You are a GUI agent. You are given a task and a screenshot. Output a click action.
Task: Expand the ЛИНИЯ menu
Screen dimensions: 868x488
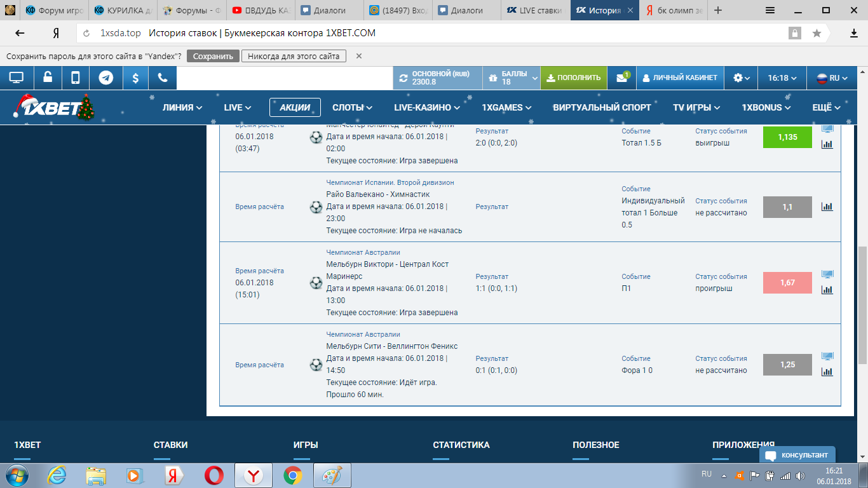(182, 107)
